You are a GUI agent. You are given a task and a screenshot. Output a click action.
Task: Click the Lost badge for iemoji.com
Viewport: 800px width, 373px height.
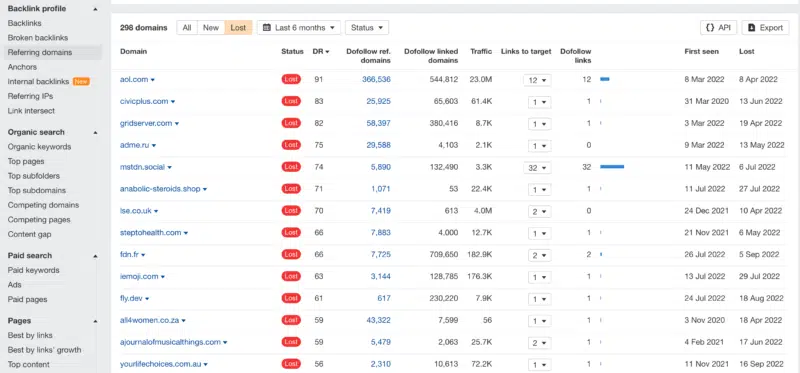(x=291, y=276)
